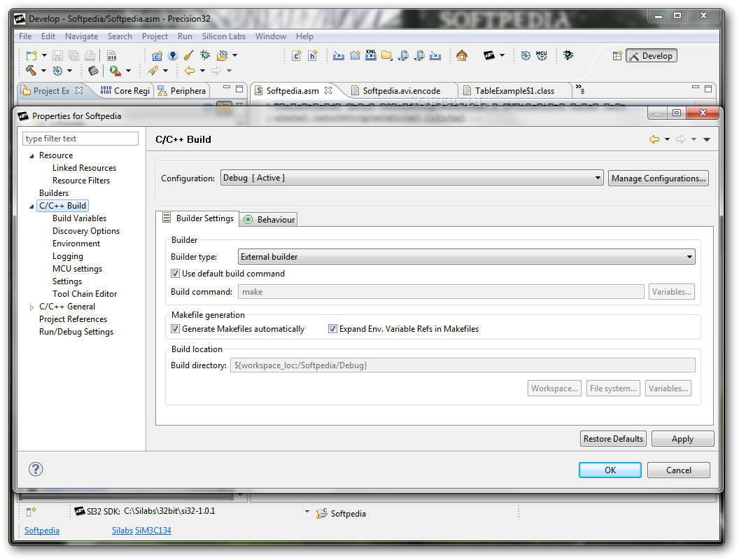Click the Save disk toolbar icon
Viewport: 739px width, 560px height.
tap(57, 55)
